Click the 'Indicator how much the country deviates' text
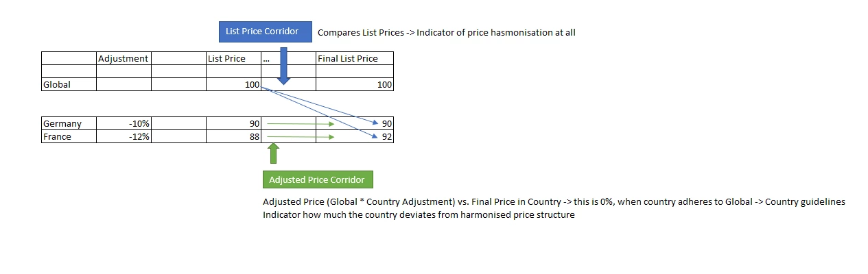The image size is (868, 274). click(419, 215)
